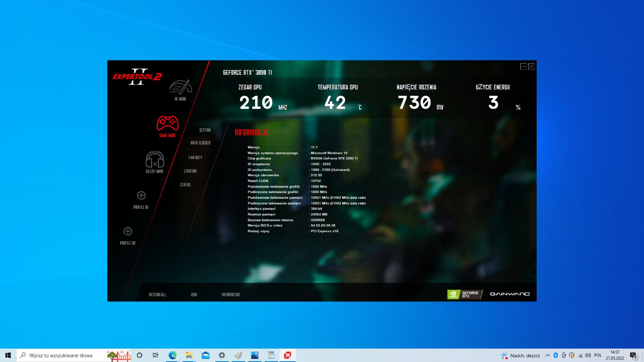Switch to the Fan Duty tab
Screen dimensions: 644x362
195,157
